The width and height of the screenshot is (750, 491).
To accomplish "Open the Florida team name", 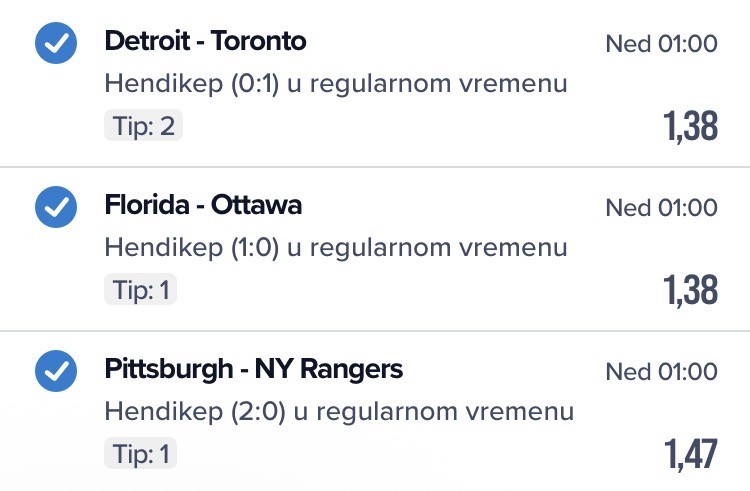I will click(142, 205).
